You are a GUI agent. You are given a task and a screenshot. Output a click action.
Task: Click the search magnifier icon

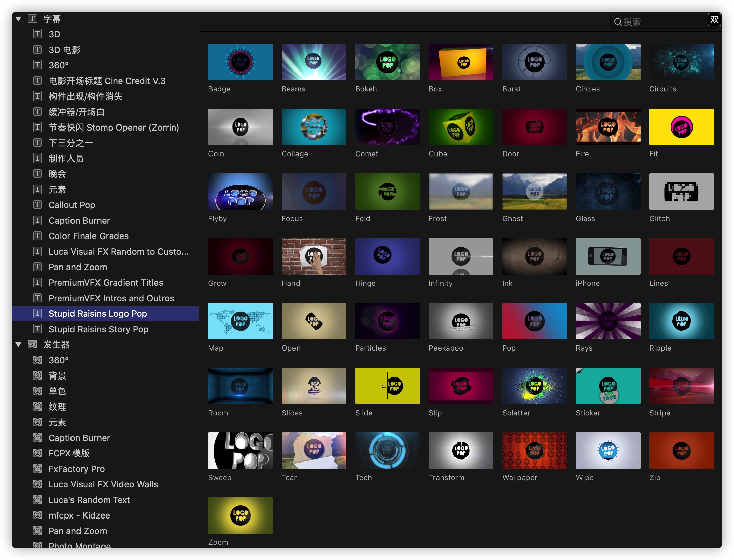(618, 22)
